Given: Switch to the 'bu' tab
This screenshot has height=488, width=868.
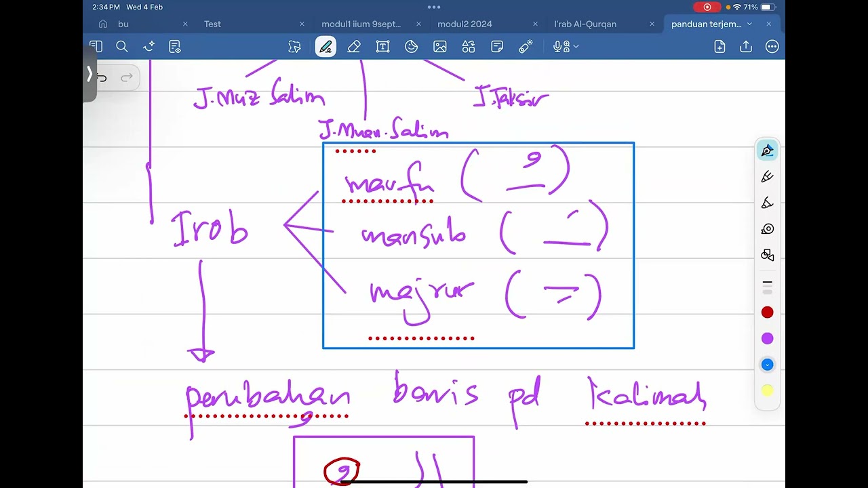Looking at the screenshot, I should 123,24.
